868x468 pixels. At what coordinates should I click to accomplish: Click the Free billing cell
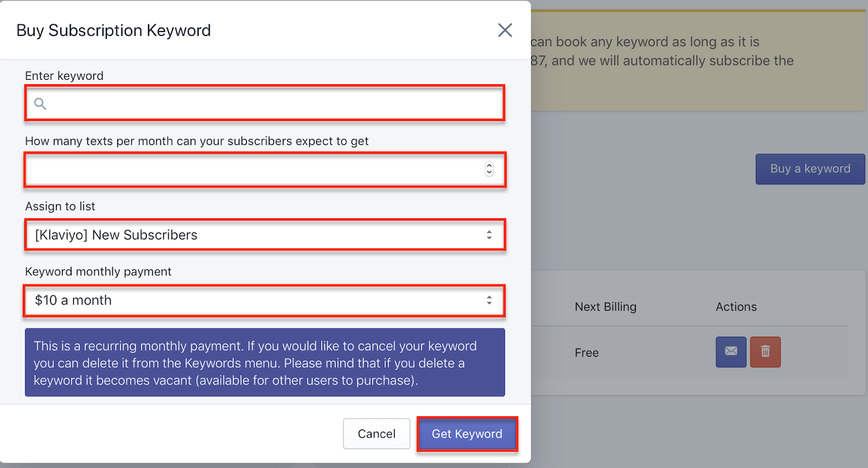pyautogui.click(x=586, y=353)
